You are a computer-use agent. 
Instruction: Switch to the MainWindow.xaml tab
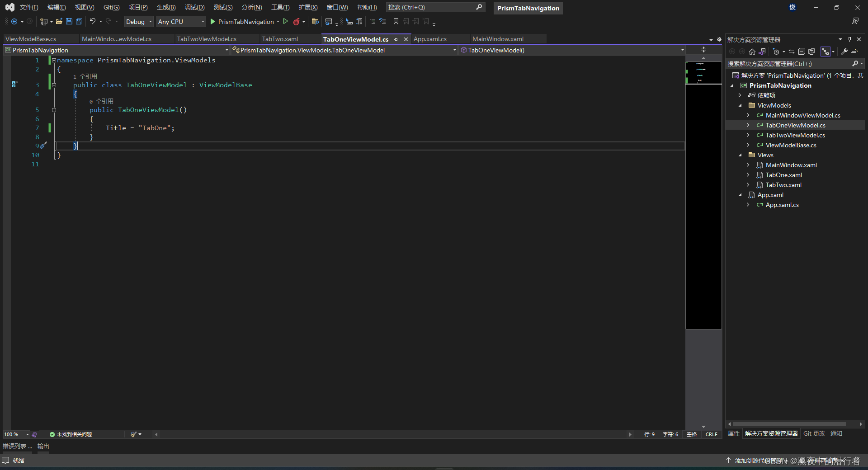498,39
